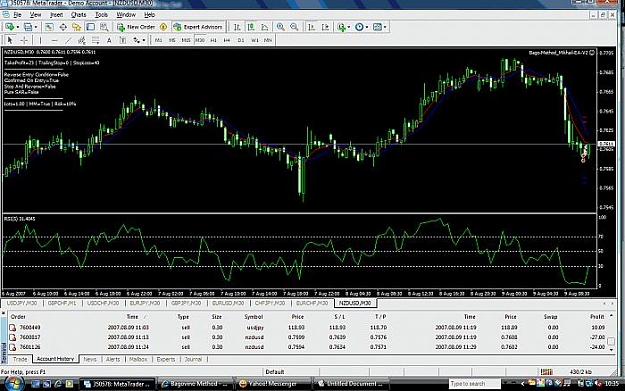Viewport: 625px width, 391px height.
Task: Select the arrow cursor tool
Action: (x=10, y=40)
